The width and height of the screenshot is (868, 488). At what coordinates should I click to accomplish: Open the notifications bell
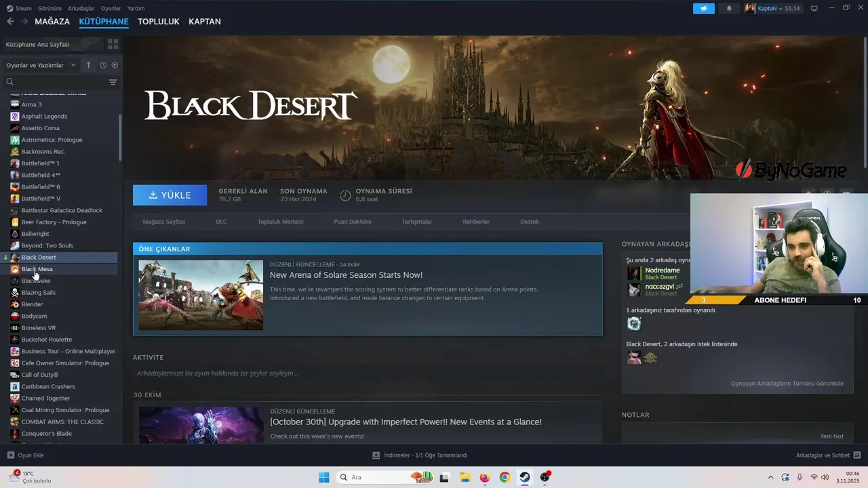pos(729,8)
